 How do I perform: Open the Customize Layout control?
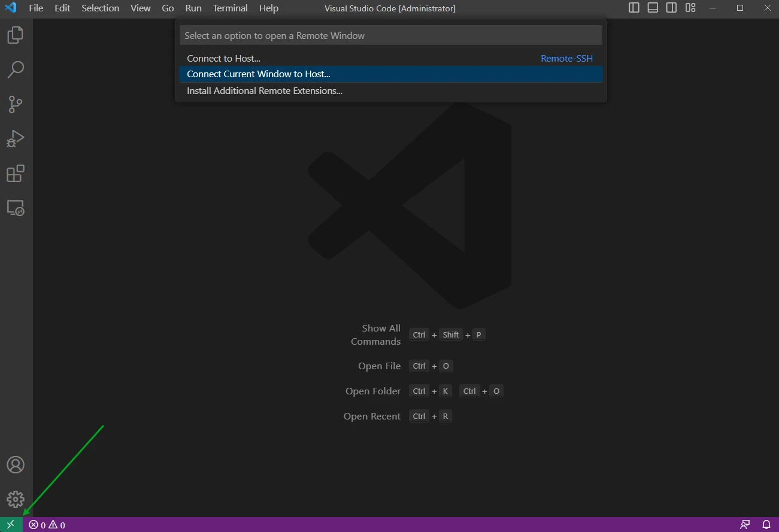(690, 8)
